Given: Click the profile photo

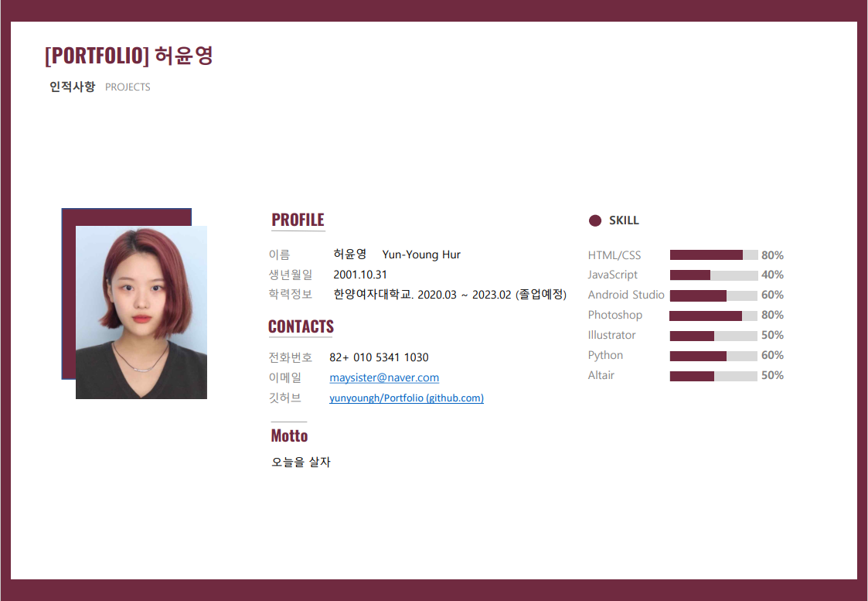Looking at the screenshot, I should pyautogui.click(x=141, y=312).
